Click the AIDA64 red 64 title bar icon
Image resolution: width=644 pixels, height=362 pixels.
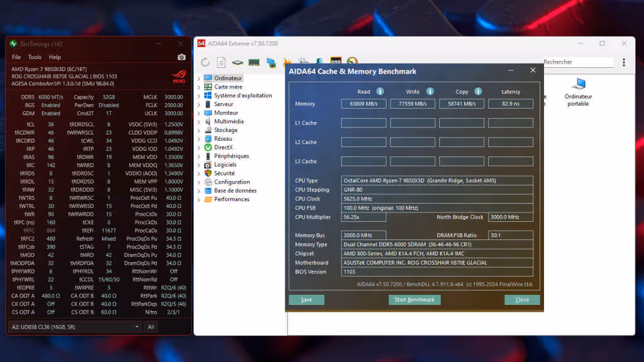[x=201, y=43]
